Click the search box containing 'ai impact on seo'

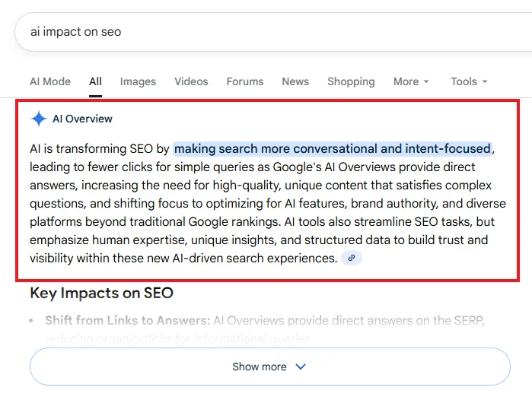pos(273,32)
